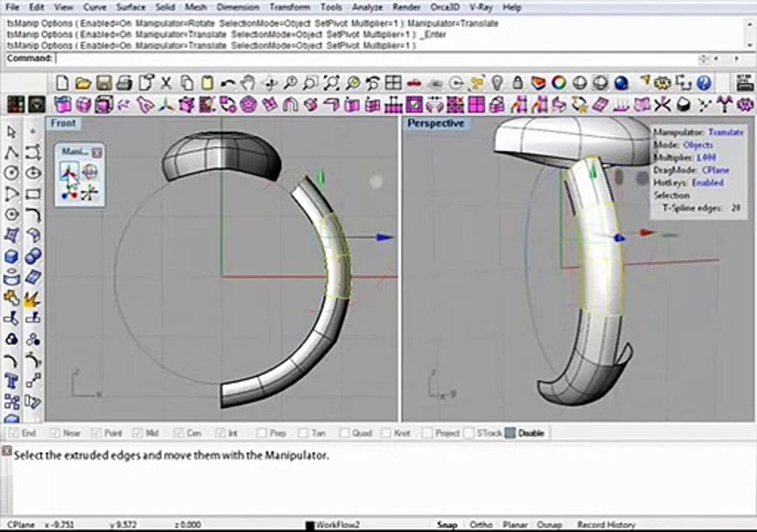This screenshot has width=757, height=532.
Task: Enable the Quad osnap checkbox
Action: pyautogui.click(x=344, y=433)
